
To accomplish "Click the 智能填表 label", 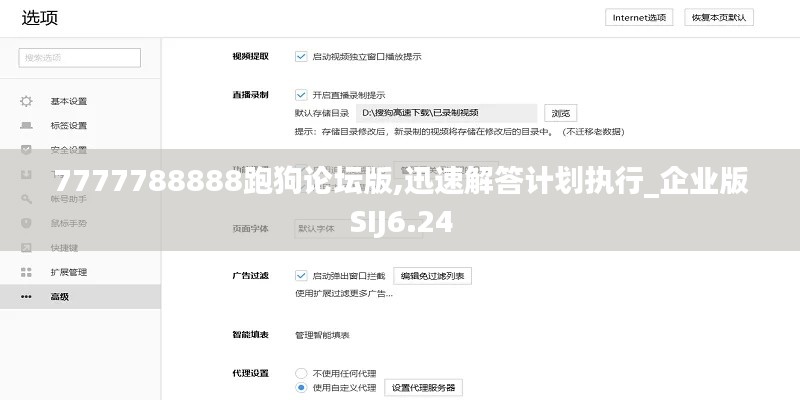I will click(251, 335).
